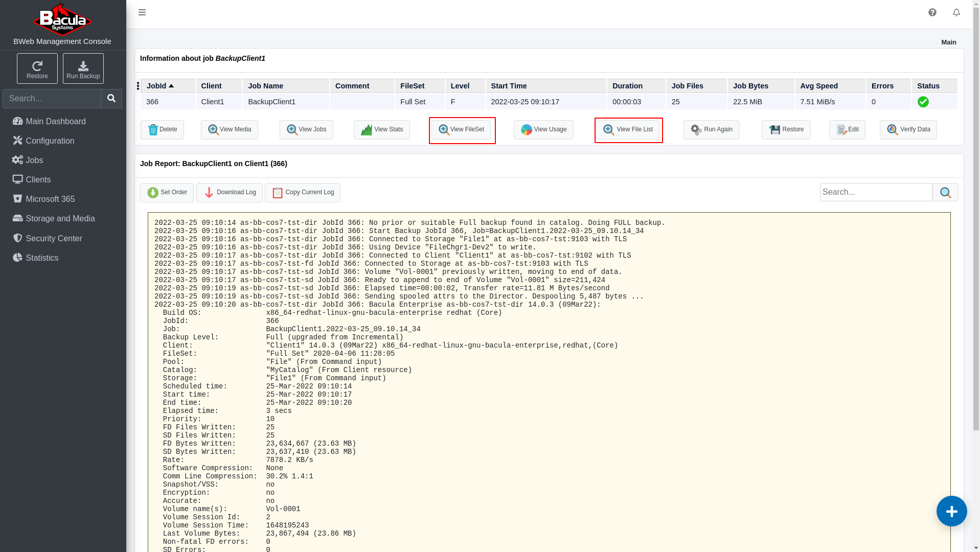Open the help question mark icon
Screen dimensions: 980x552
pos(932,12)
